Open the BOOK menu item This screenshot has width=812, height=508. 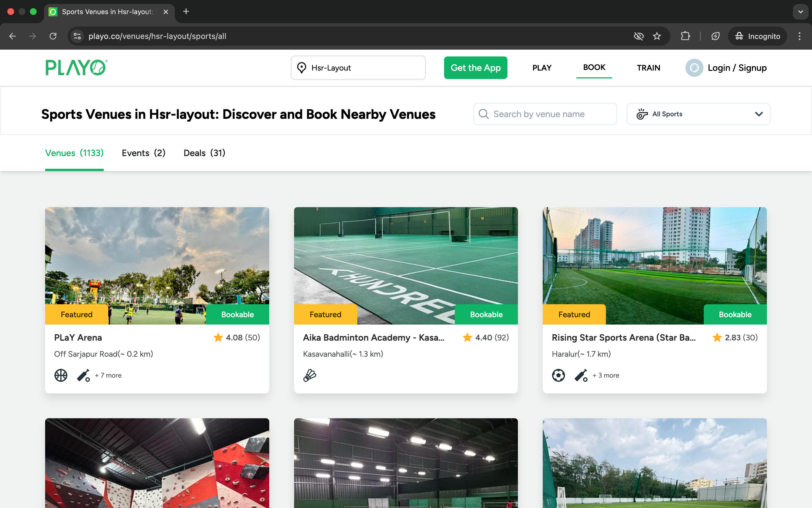tap(594, 67)
